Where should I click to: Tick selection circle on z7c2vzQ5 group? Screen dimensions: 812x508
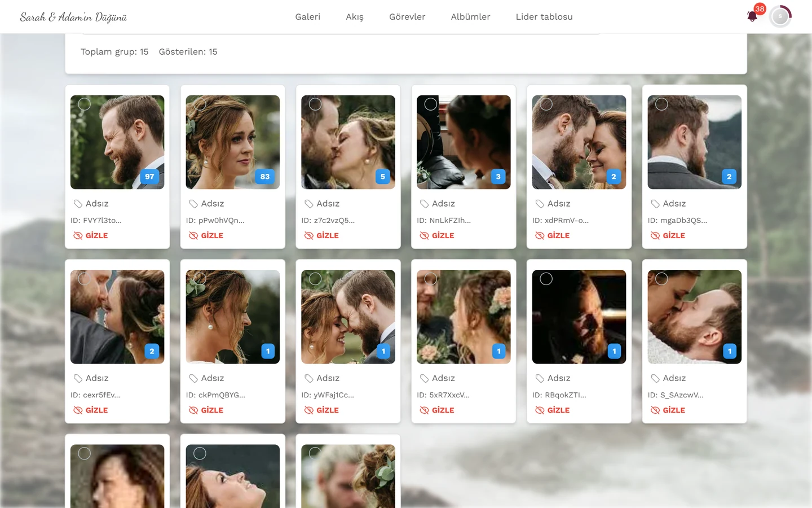(315, 104)
